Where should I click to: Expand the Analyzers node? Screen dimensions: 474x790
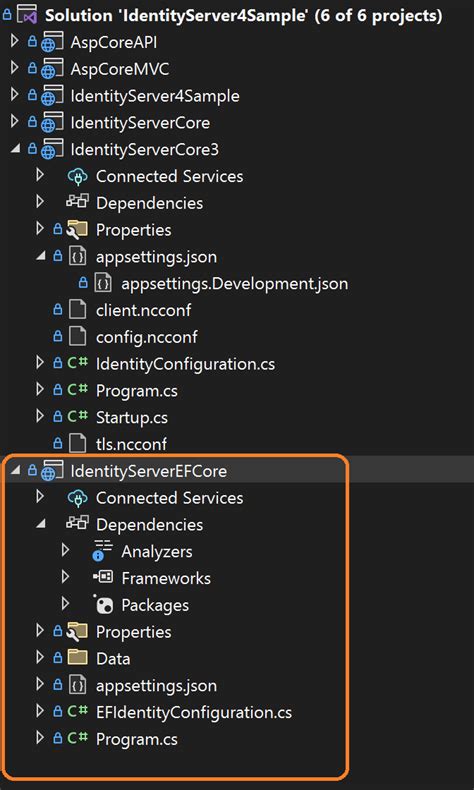(x=65, y=550)
